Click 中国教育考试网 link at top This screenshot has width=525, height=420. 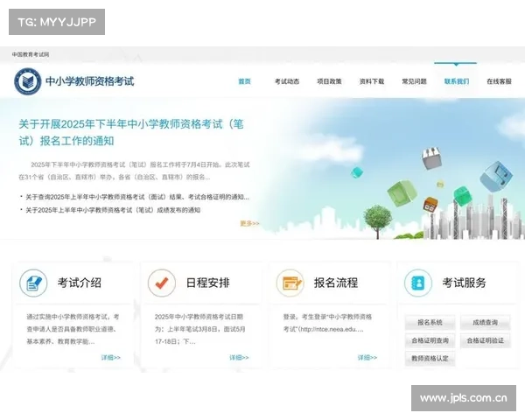click(31, 54)
